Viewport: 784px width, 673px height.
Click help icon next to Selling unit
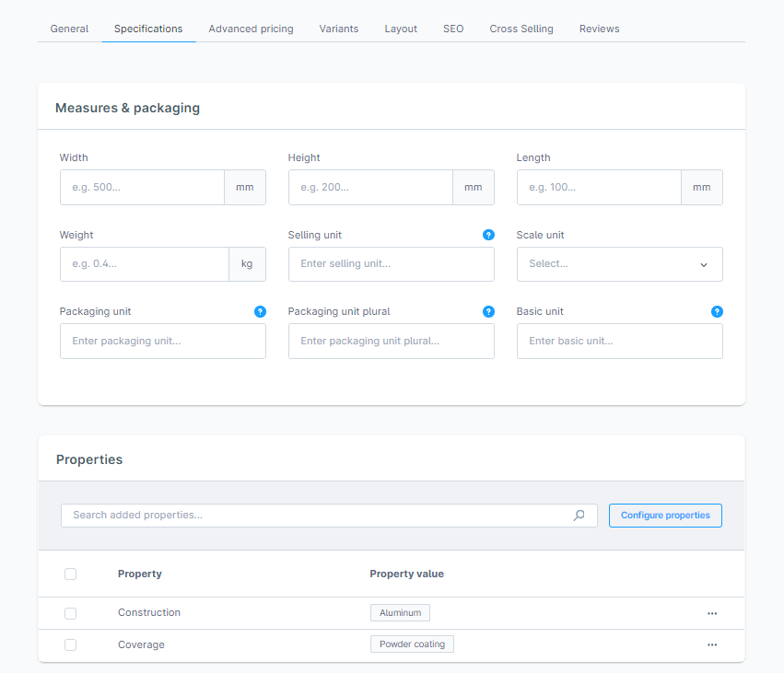pos(488,235)
